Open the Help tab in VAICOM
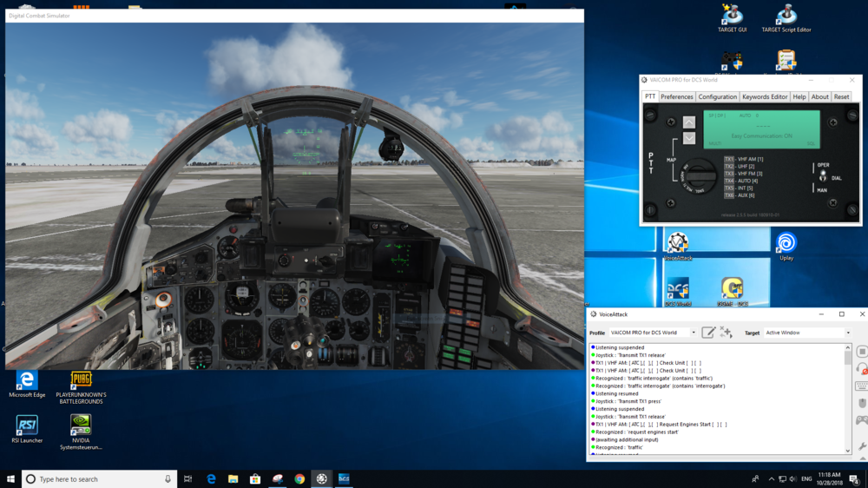 pyautogui.click(x=799, y=97)
